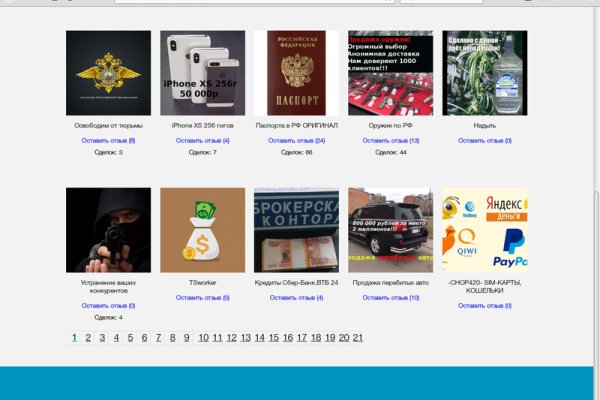Click the 'Надыть' listing title
Viewport: 600px width, 400px height.
click(x=485, y=126)
